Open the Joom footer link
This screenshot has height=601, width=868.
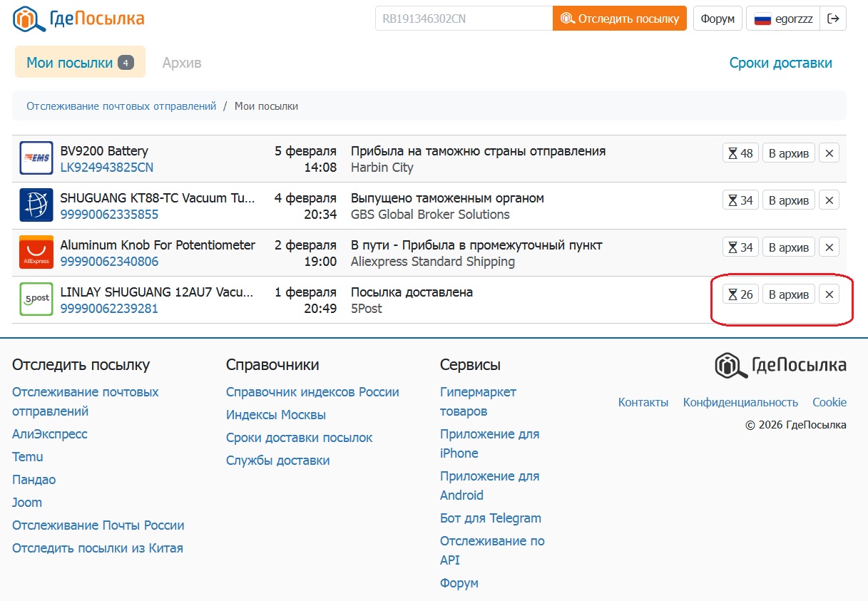coord(27,503)
